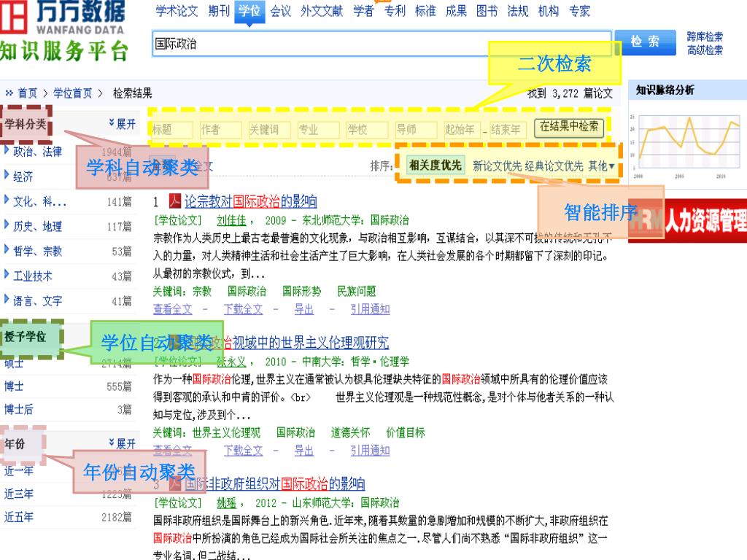This screenshot has height=560, width=747.
Task: Click the 关键词 refine field
Action: click(269, 130)
